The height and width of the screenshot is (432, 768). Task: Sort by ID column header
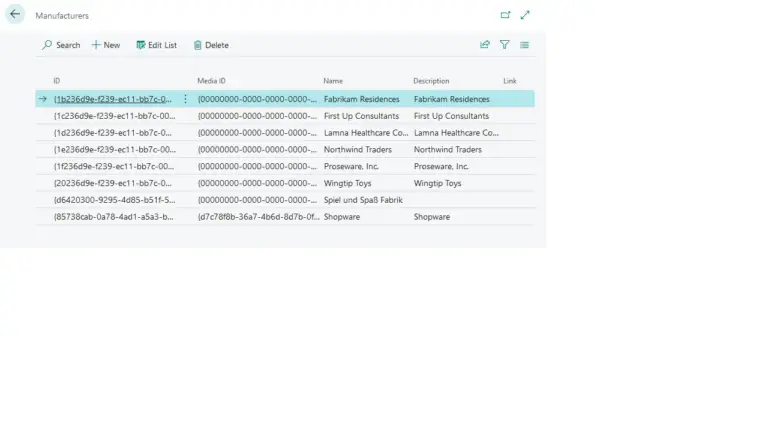pos(57,81)
